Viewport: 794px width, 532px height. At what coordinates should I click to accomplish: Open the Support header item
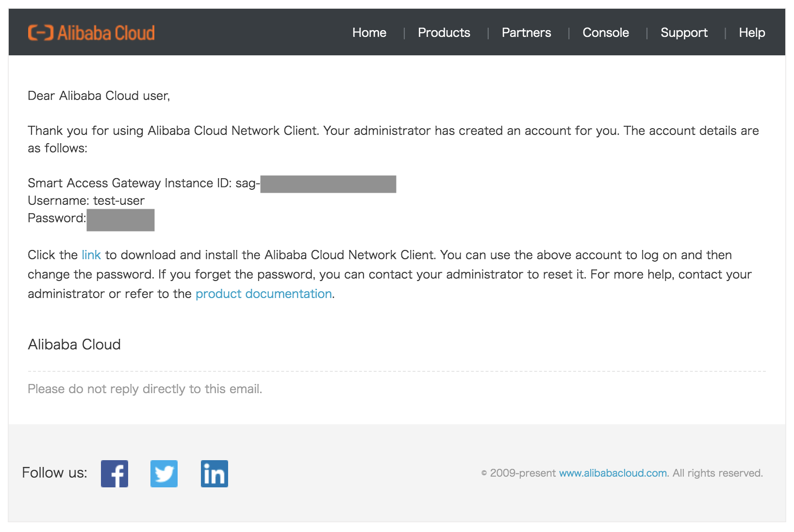(684, 33)
